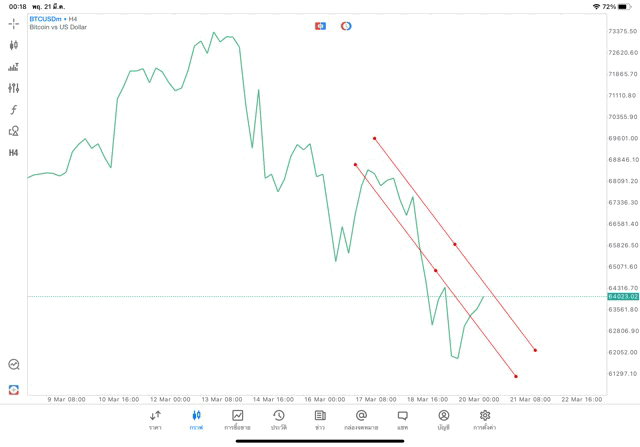Tap the red-blue circular clock icon

click(x=346, y=26)
